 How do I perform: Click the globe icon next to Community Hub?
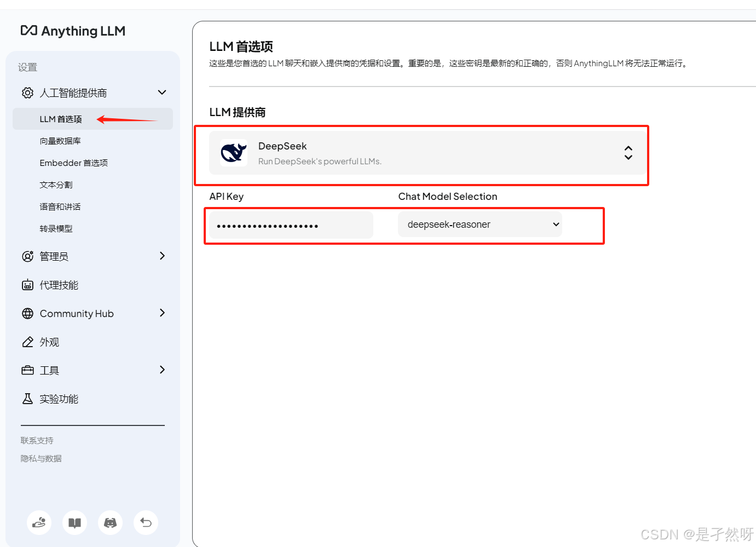pyautogui.click(x=27, y=313)
